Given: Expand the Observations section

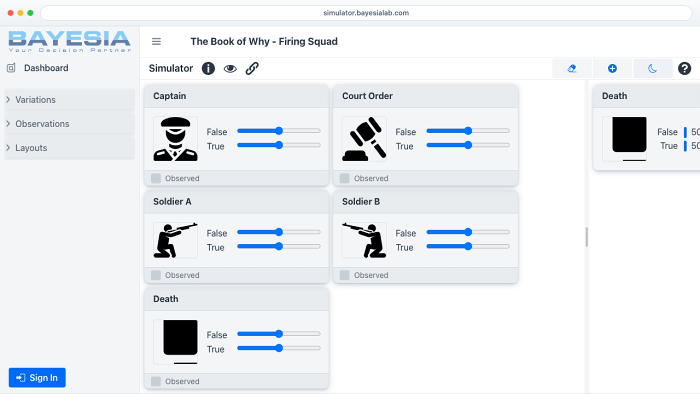Looking at the screenshot, I should 69,124.
